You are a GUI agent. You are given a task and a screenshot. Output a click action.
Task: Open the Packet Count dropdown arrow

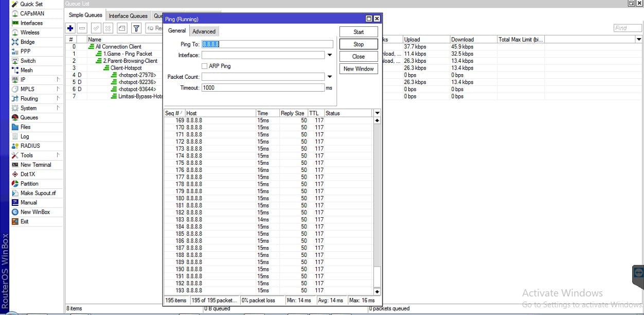(x=330, y=77)
